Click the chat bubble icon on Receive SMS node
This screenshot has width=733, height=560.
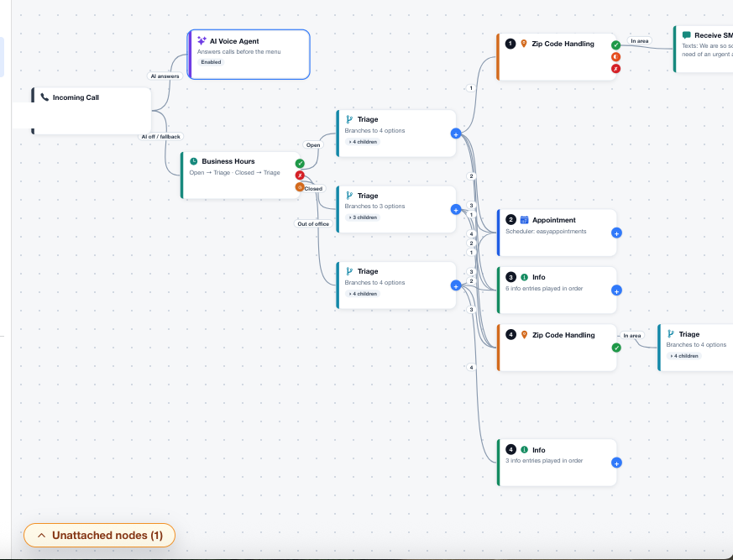click(x=686, y=35)
